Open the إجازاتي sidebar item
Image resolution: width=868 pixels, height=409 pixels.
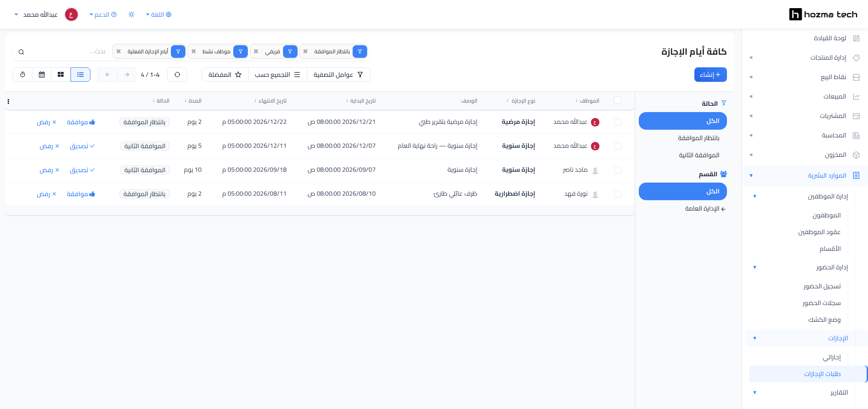[831, 357]
